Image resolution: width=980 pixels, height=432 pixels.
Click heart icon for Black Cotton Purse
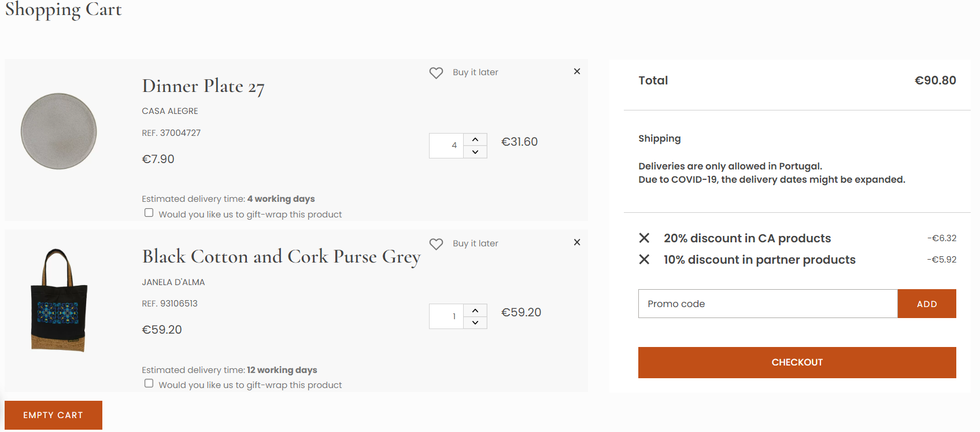pyautogui.click(x=436, y=244)
